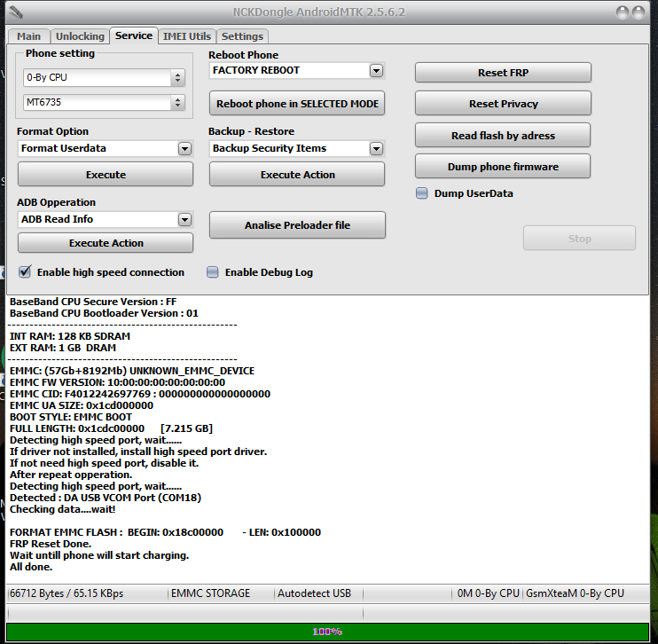Click '0M 0-By CPU' status entry
658x644 pixels.
[x=489, y=593]
